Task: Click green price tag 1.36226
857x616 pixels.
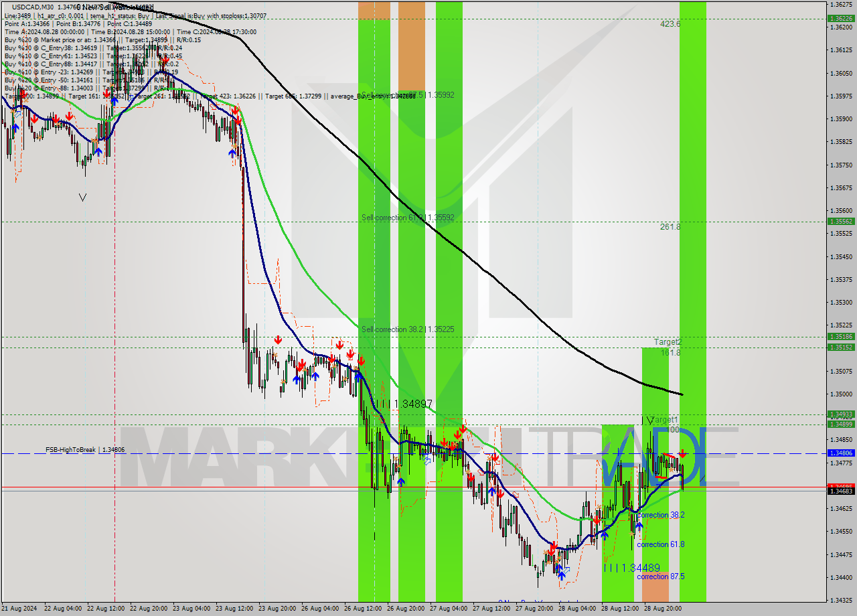Action: 841,19
